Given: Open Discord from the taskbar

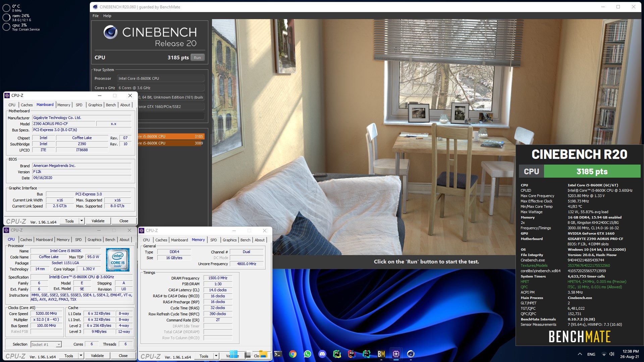Looking at the screenshot, I should point(322,354).
